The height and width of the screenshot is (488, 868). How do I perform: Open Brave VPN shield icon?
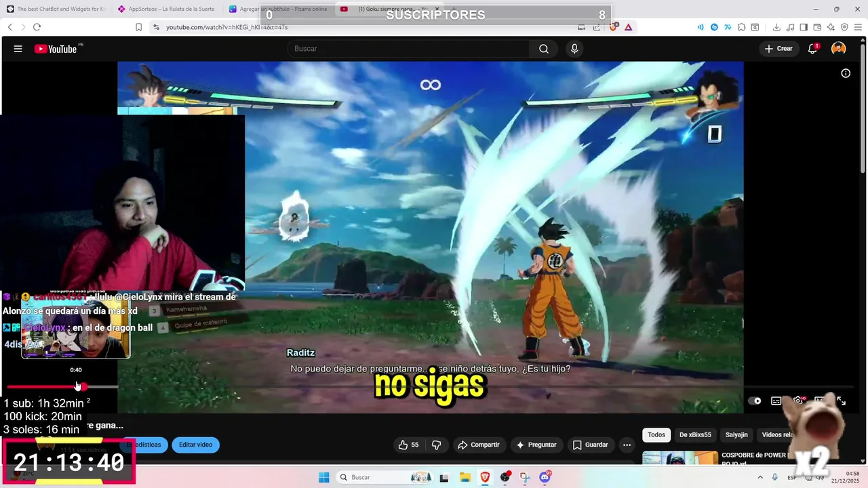(844, 27)
